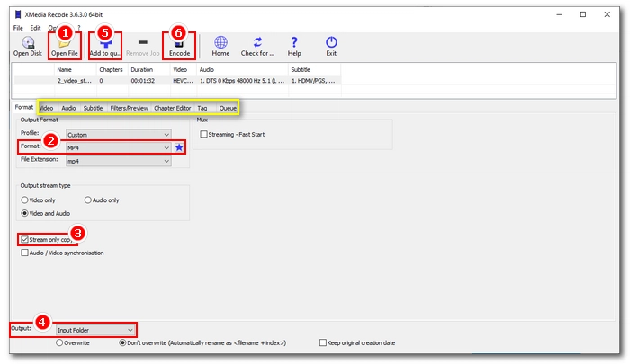The width and height of the screenshot is (630, 364).
Task: Switch to the Tag tab
Action: click(202, 108)
